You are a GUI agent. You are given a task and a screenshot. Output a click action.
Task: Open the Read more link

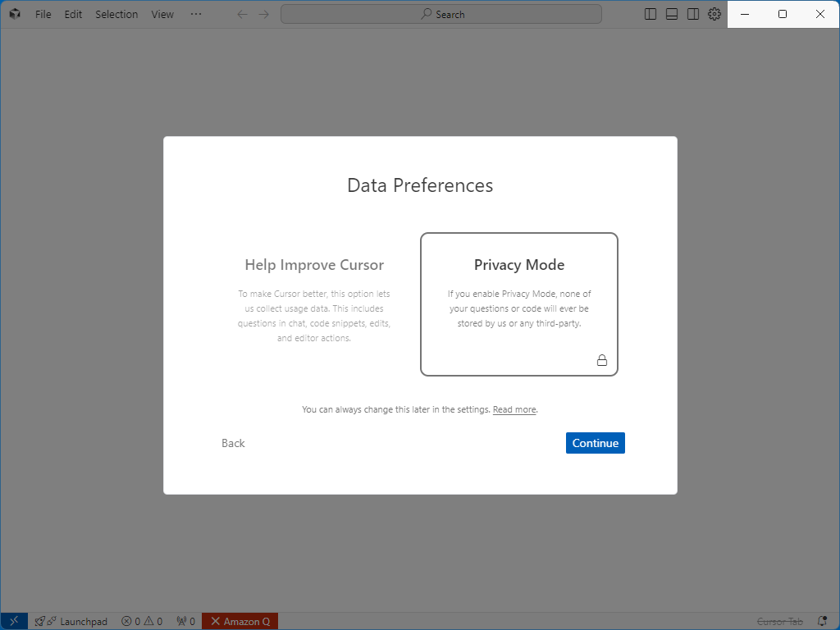pos(514,409)
